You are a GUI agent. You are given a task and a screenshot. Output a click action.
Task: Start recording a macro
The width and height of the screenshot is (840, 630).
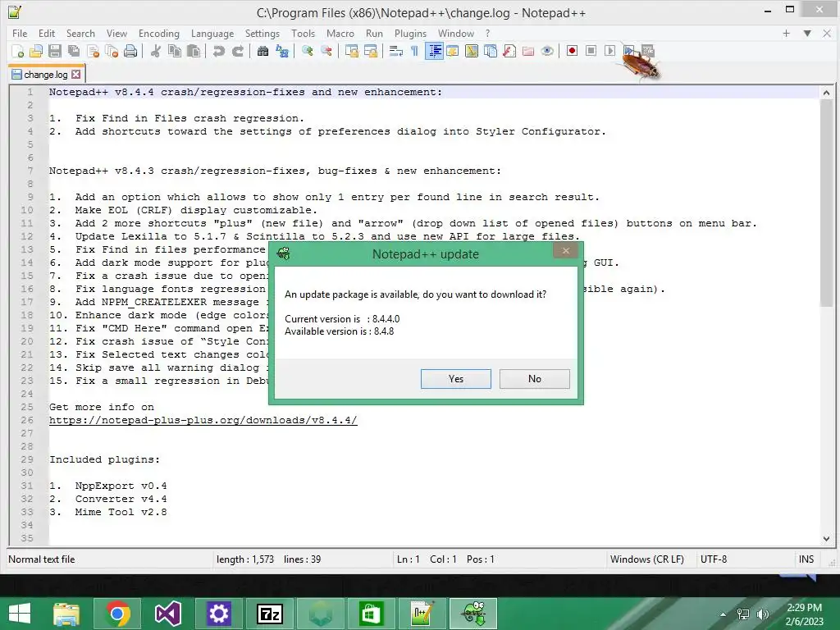click(572, 51)
